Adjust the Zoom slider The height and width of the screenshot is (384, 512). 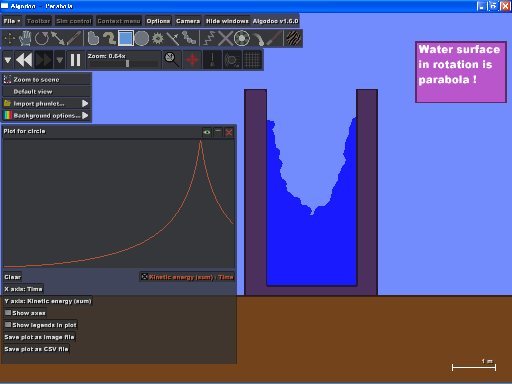coord(124,64)
